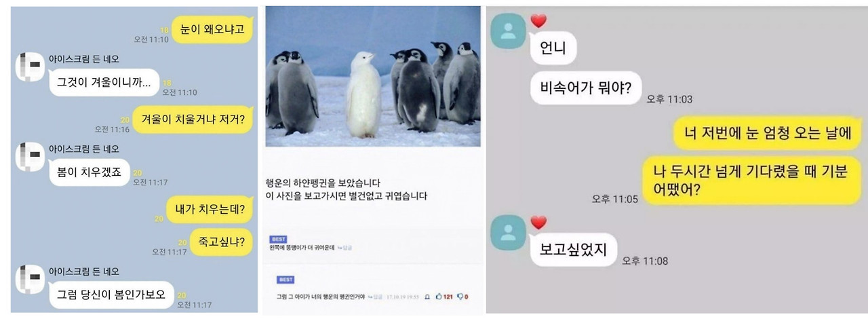Click the thumbs-up icon with 121 likes

point(439,296)
